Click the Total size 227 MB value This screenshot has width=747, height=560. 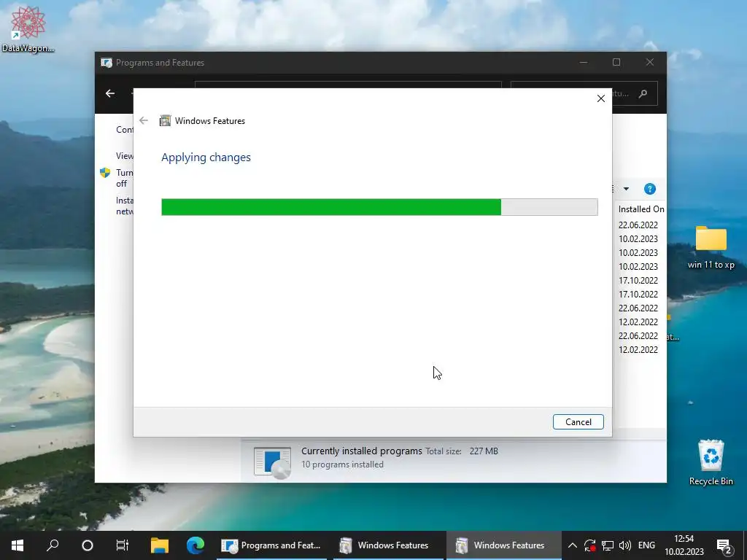[x=484, y=451]
